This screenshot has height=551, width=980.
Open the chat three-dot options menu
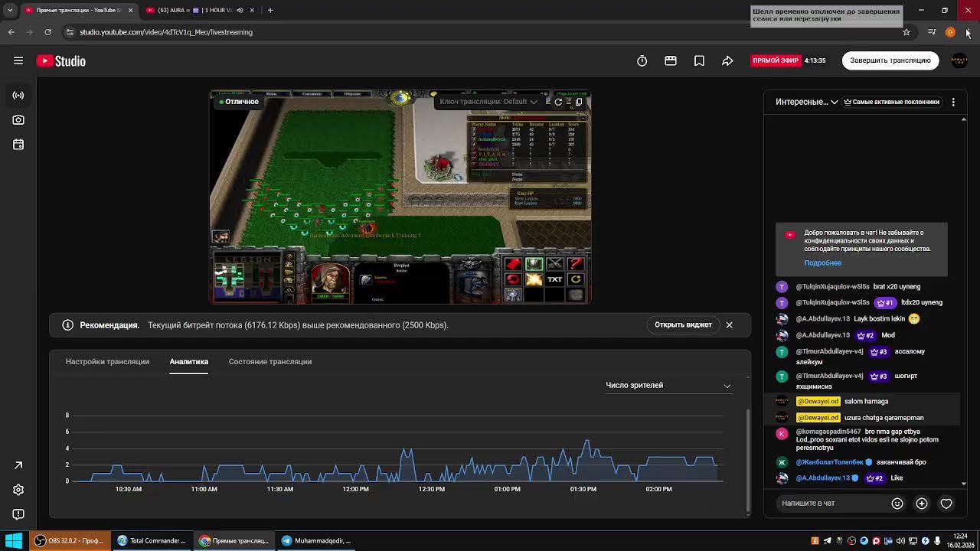pyautogui.click(x=953, y=102)
